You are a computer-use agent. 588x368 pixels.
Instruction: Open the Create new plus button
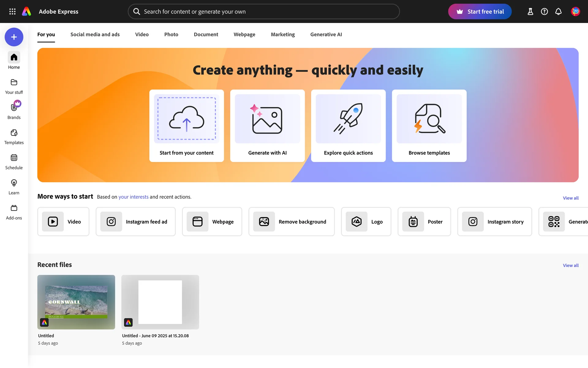tap(14, 37)
